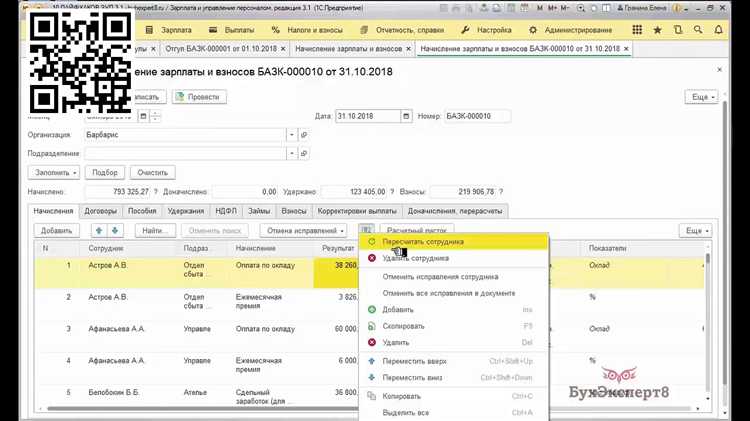Image resolution: width=750 pixels, height=421 pixels.
Task: Switch to Взносы tab
Action: [x=294, y=211]
